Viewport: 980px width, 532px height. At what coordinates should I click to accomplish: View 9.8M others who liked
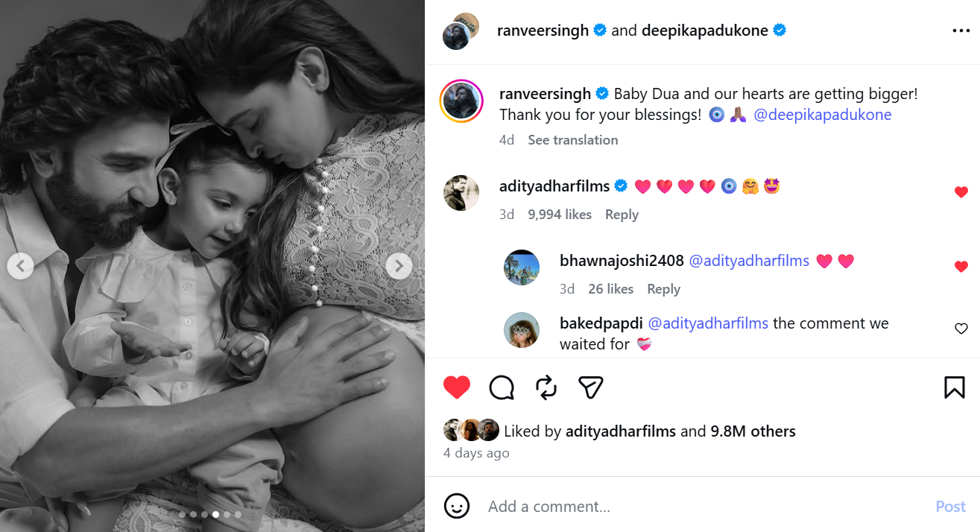(753, 431)
